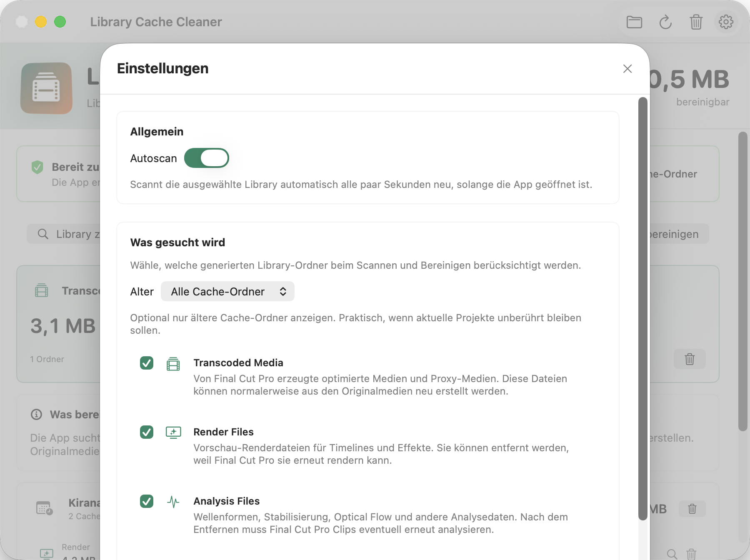Click the main window scrollbar

(742, 281)
